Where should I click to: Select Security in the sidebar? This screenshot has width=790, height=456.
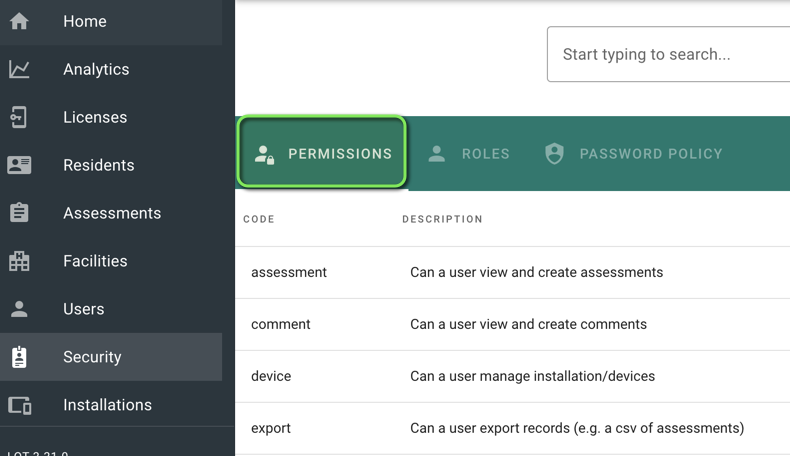click(x=111, y=357)
